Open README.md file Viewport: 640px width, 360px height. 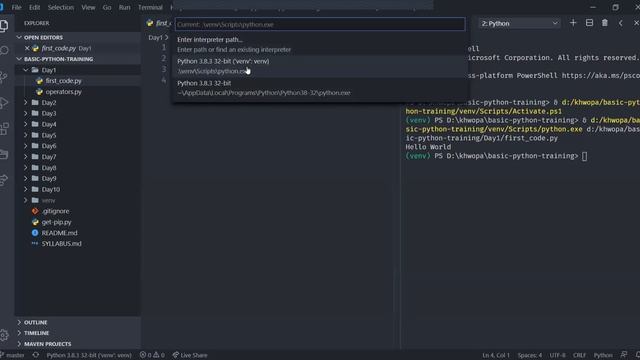tap(59, 233)
